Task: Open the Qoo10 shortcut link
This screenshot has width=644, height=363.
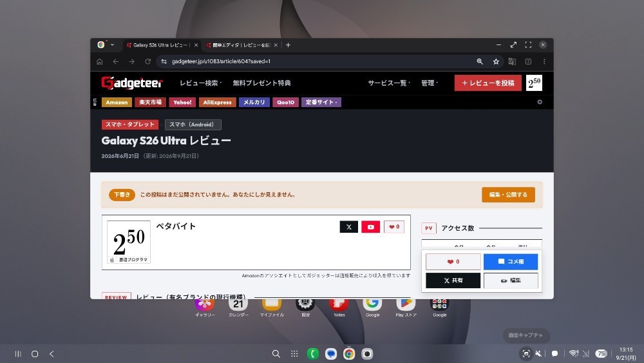Action: point(285,103)
